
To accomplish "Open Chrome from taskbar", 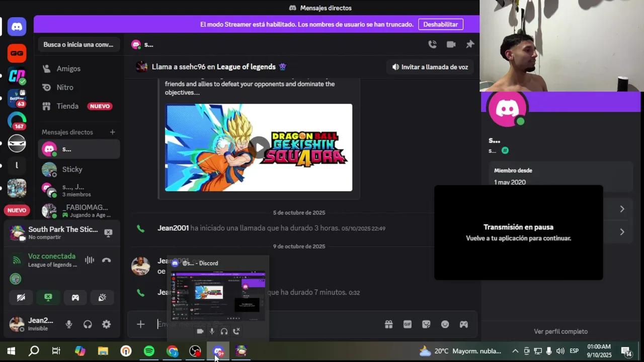I will [x=172, y=351].
